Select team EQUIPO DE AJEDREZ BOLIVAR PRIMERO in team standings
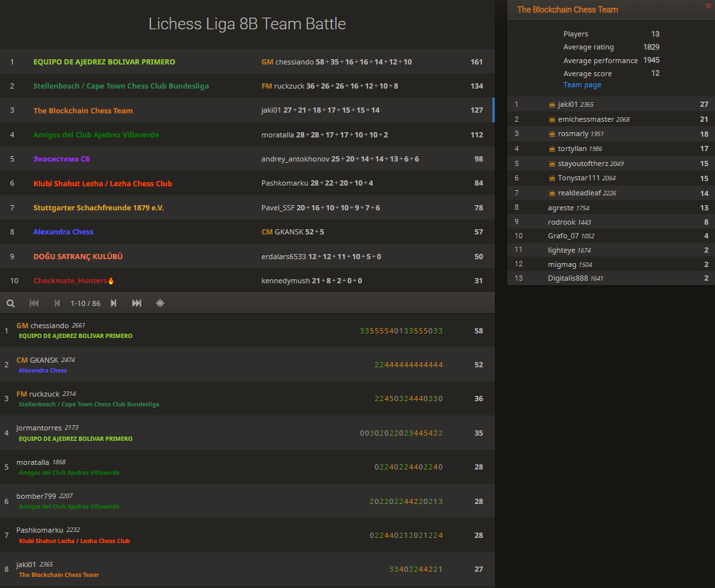715x588 pixels. (x=104, y=62)
